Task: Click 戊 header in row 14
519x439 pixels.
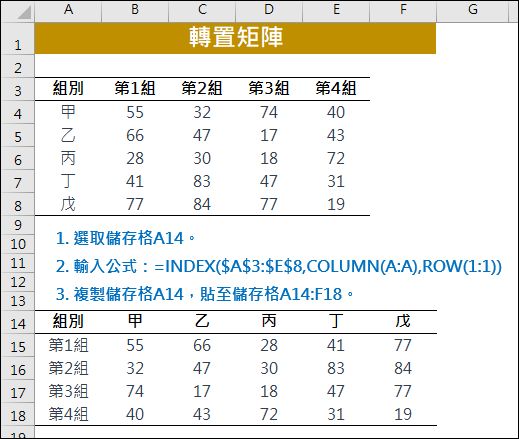Action: [403, 322]
